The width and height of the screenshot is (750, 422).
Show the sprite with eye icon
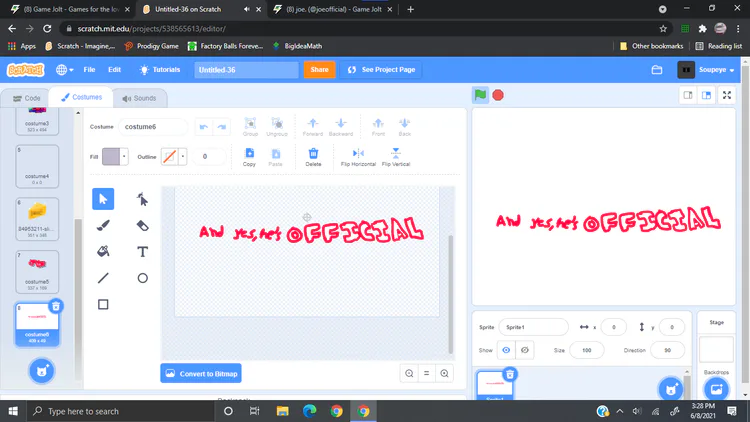coord(506,350)
